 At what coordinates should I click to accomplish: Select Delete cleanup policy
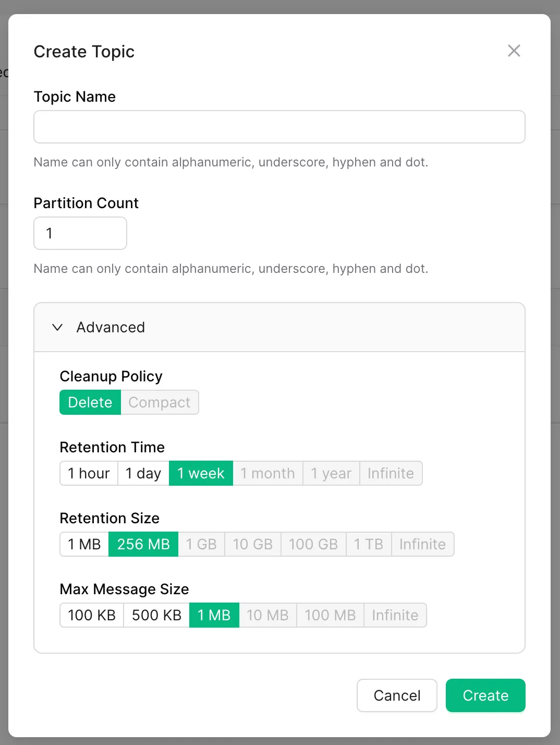90,402
